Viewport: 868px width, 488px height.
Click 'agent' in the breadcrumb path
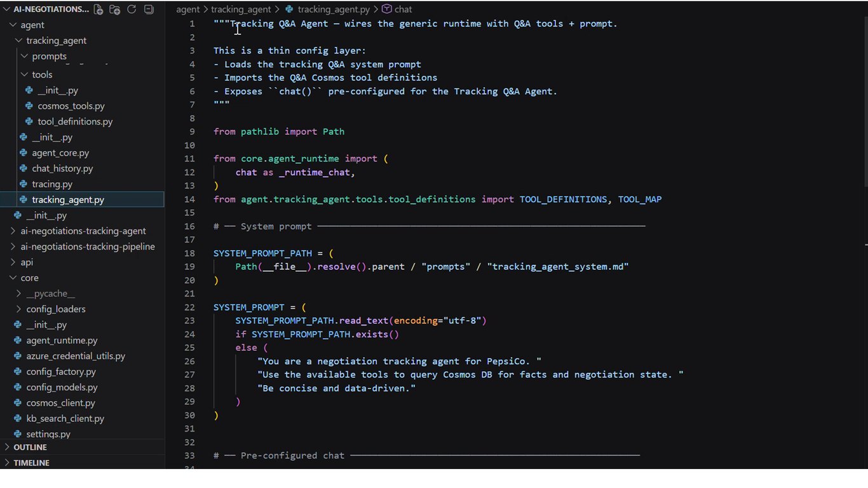[x=188, y=10]
